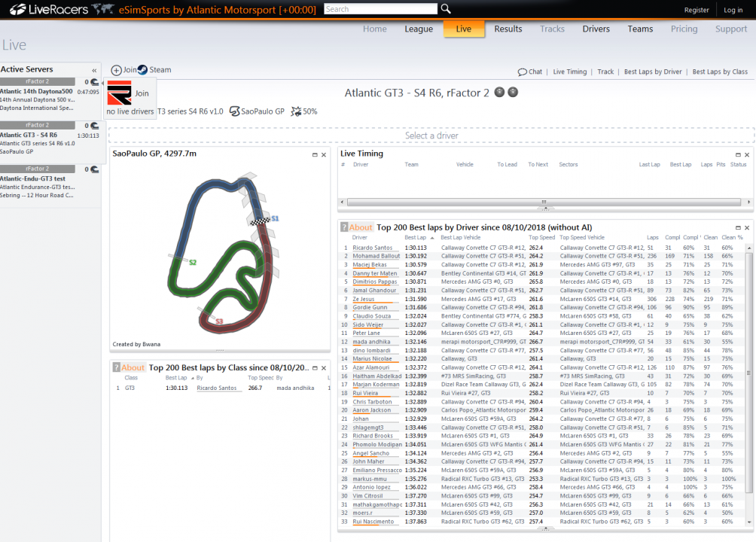Screen dimensions: 756x542
Task: Click About link in Best laps by Class panel
Action: [133, 367]
